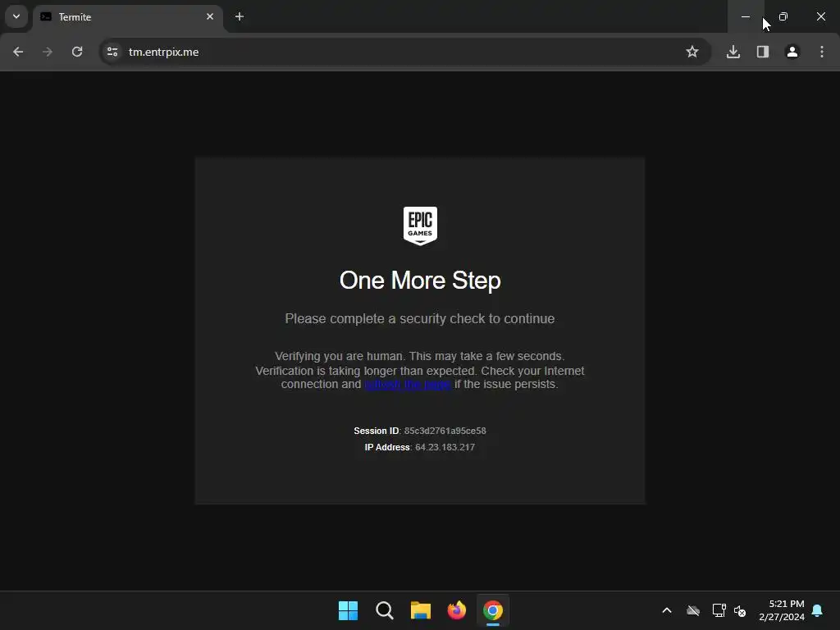Screen dimensions: 840x630
Task: Reload the page with refresh icon
Action: click(77, 52)
